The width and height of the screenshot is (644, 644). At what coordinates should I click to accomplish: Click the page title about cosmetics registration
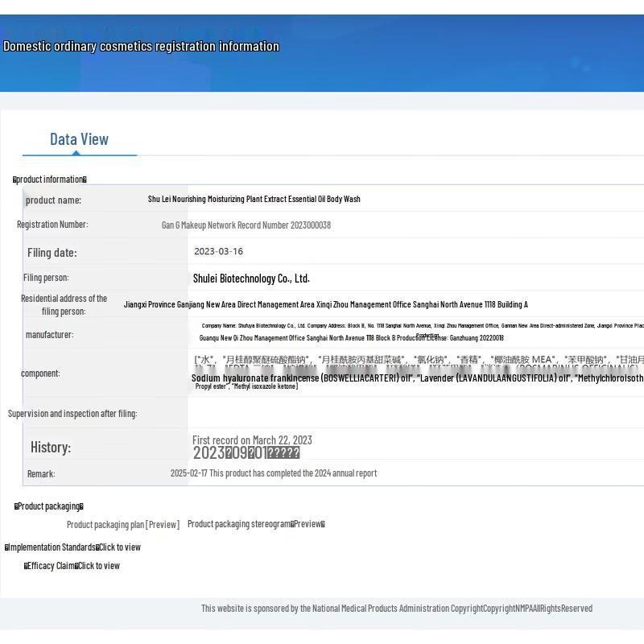tap(141, 46)
